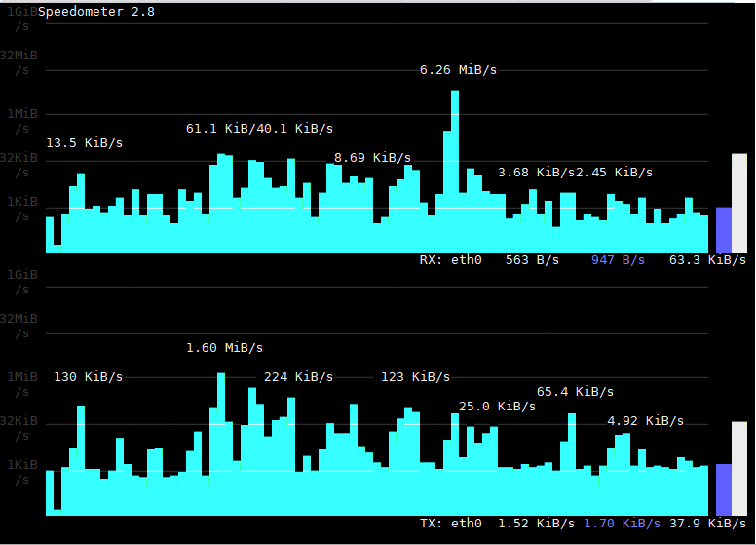Select the 563 B/s current RX rate
Image resolution: width=756 pixels, height=545 pixels.
point(532,260)
